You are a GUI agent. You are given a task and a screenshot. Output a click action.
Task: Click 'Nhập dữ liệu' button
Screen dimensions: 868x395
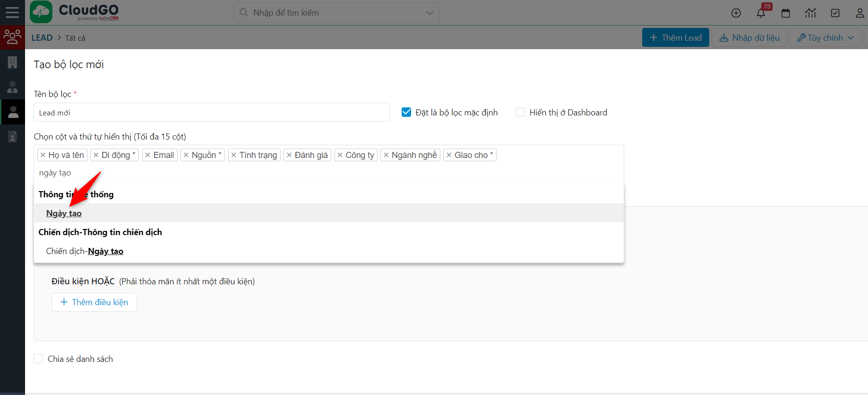click(x=749, y=37)
